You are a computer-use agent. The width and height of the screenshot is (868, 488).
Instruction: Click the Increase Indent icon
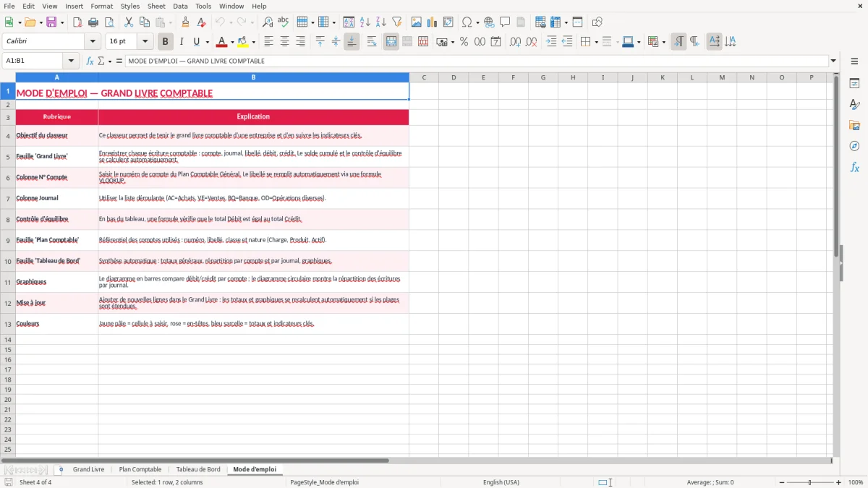point(551,42)
